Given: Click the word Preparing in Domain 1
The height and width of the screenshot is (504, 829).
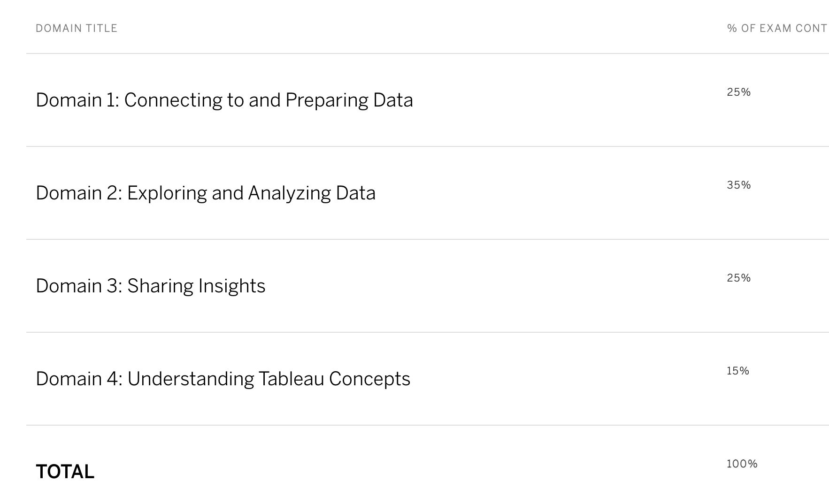Looking at the screenshot, I should tap(326, 101).
